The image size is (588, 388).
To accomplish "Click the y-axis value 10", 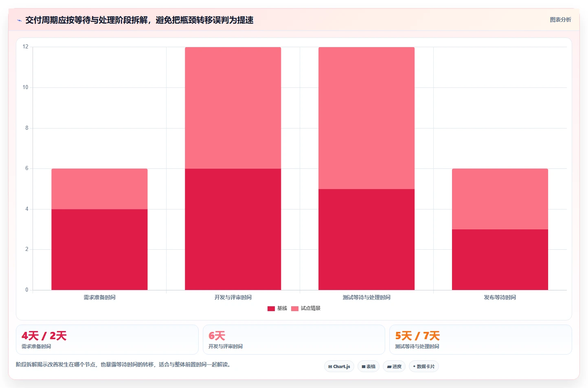I will (26, 87).
